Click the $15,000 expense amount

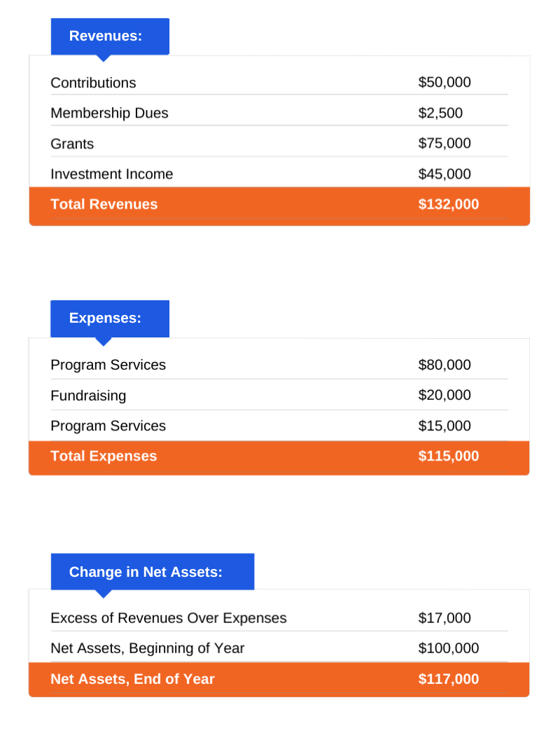click(x=444, y=426)
